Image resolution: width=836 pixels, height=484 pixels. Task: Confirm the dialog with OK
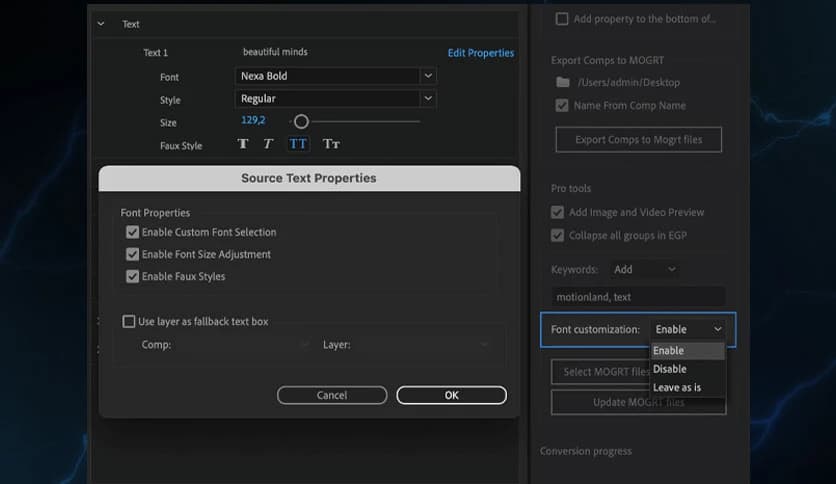(x=452, y=395)
